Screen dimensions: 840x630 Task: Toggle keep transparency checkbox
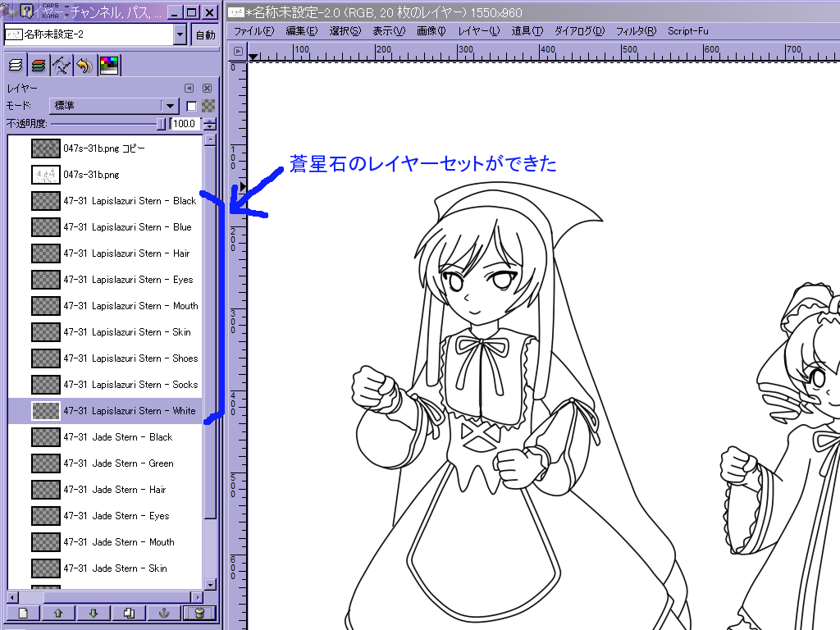click(191, 106)
